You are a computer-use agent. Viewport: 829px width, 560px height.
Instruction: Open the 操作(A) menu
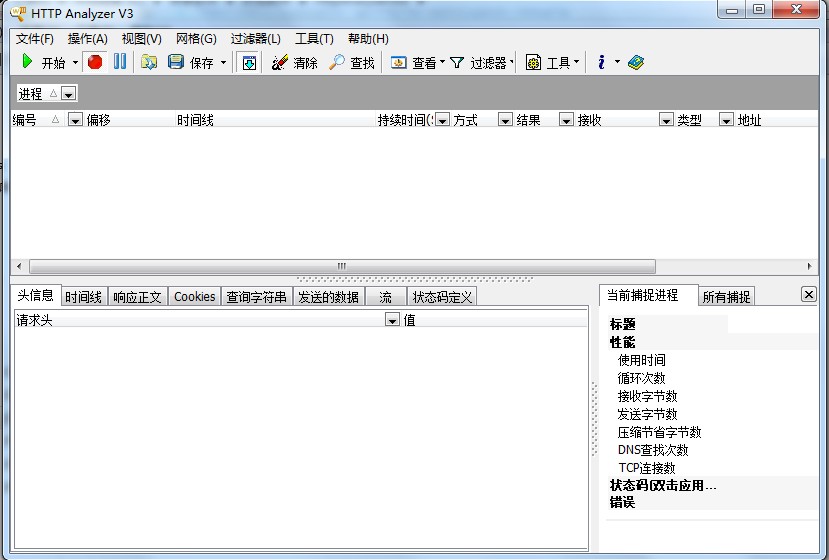[x=88, y=39]
